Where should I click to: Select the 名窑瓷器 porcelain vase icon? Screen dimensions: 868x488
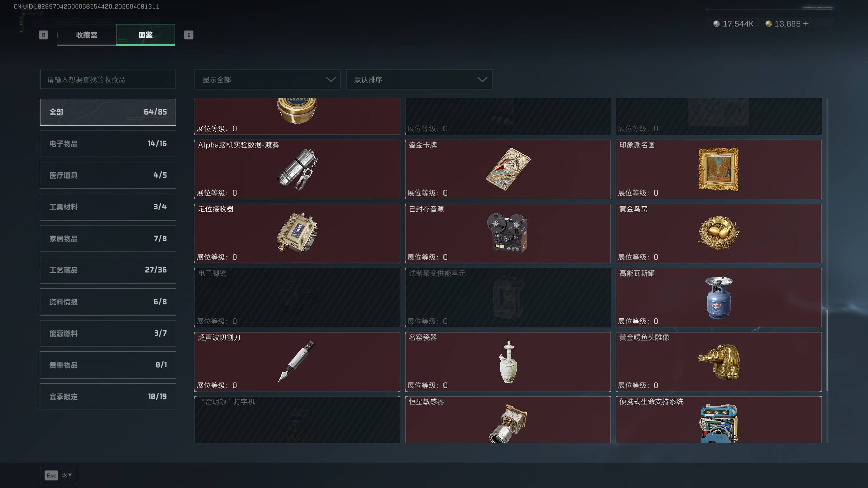(508, 362)
